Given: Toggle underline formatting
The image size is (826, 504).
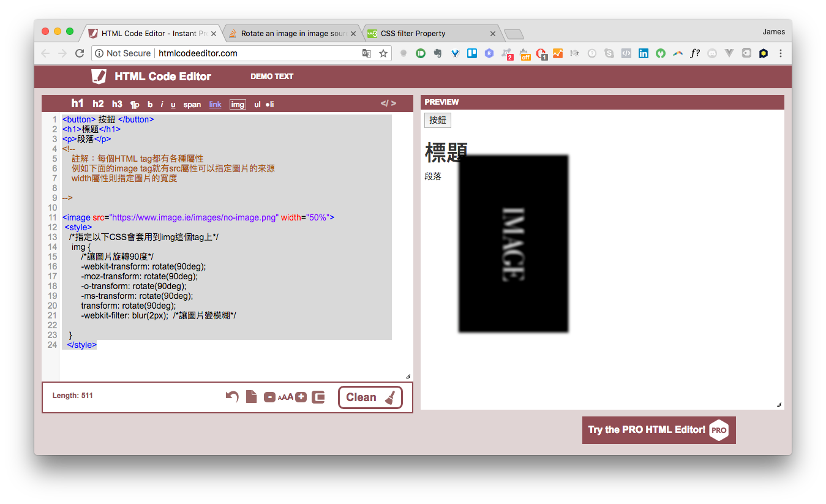Looking at the screenshot, I should pyautogui.click(x=173, y=104).
